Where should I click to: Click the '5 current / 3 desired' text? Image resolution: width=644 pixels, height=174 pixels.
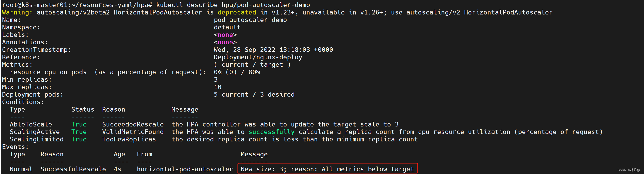pyautogui.click(x=254, y=94)
